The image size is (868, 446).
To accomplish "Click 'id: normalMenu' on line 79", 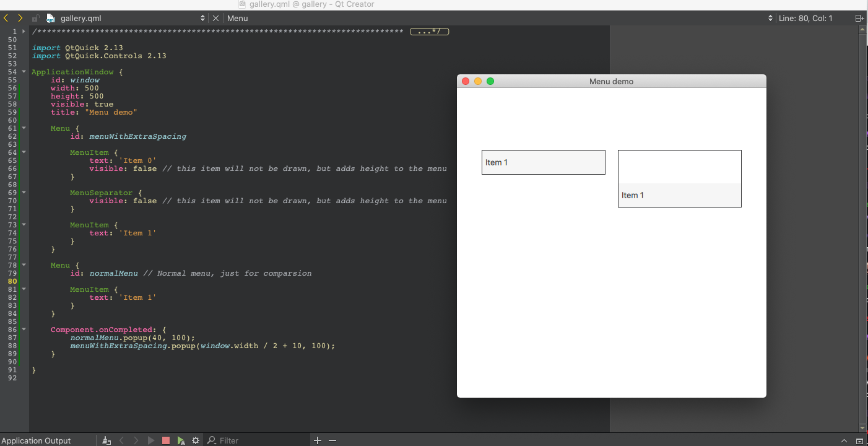I will coord(104,273).
